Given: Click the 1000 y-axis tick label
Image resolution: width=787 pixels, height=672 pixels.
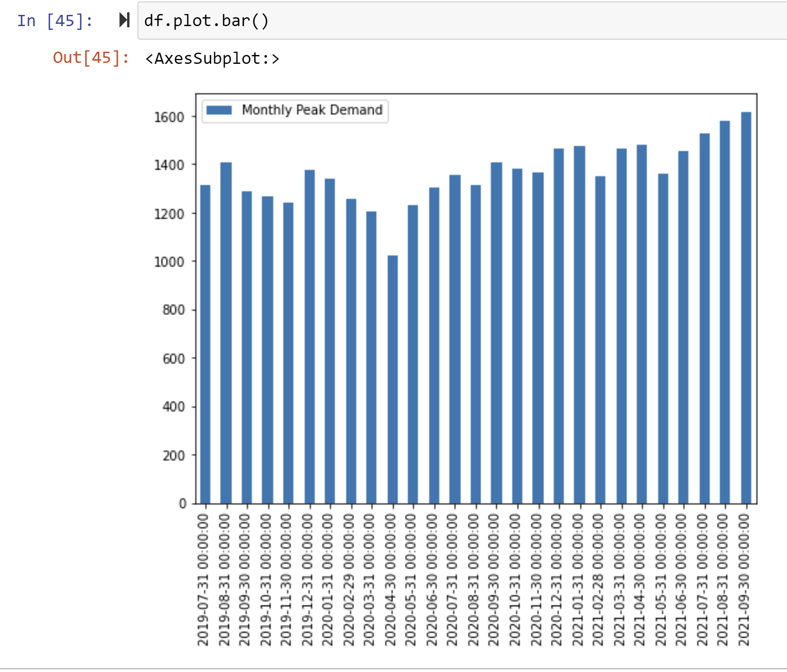Looking at the screenshot, I should click(169, 262).
